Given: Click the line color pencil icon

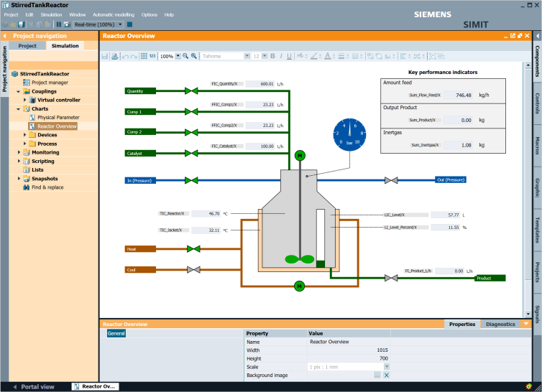Looking at the screenshot, I should coord(314,56).
